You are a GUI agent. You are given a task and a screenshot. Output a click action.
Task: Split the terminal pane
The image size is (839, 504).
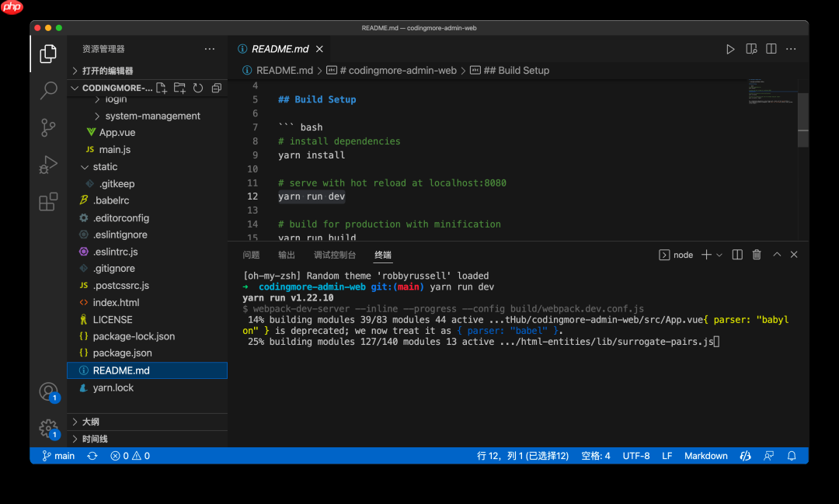tap(737, 255)
